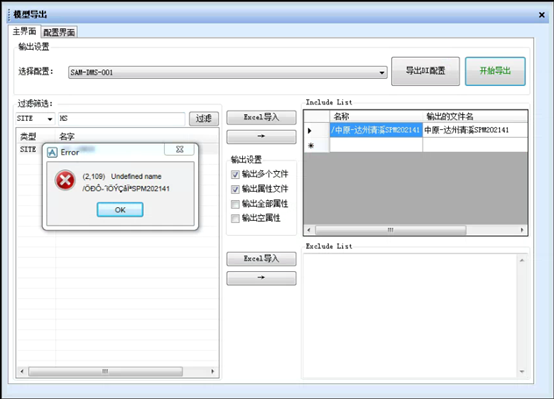Click the Exclude List scroll up arrow
This screenshot has width=554, height=399.
pos(522,260)
